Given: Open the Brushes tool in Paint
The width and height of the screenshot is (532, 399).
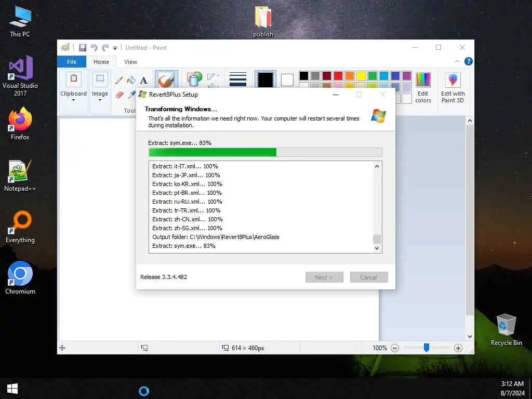Looking at the screenshot, I should 166,79.
